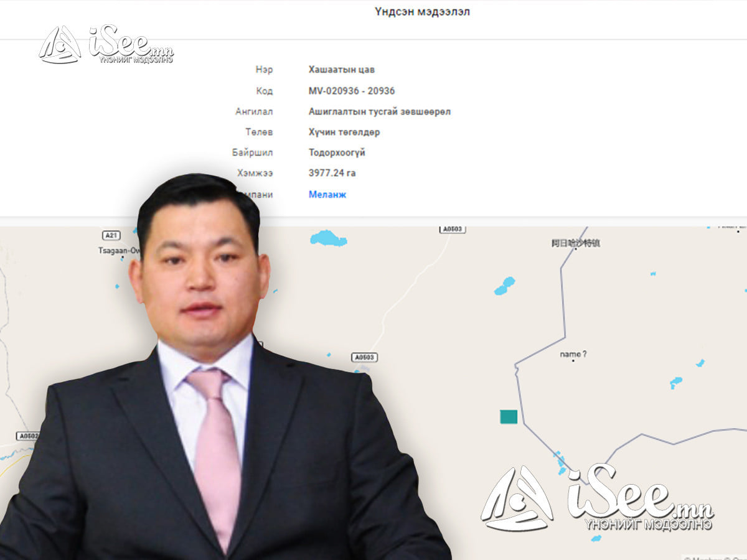Click the teal license area square on map
747x560 pixels.
tap(509, 416)
